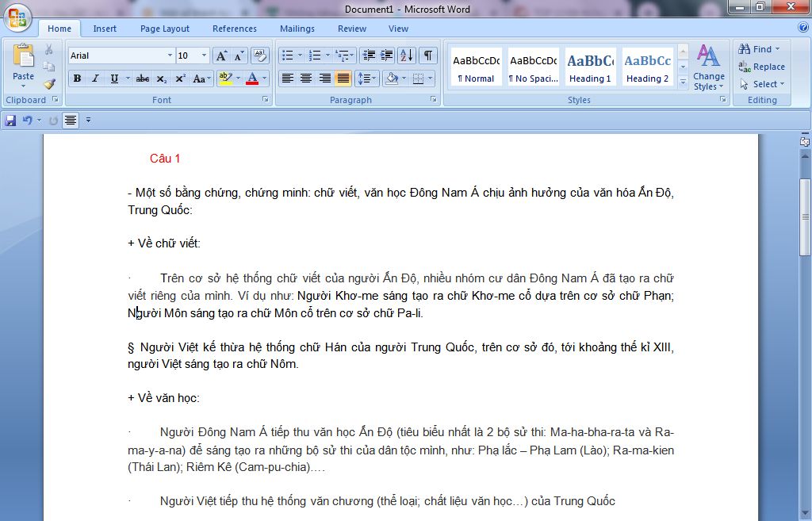Switch to the References tab
Viewport: 812px width, 521px height.
[x=235, y=29]
